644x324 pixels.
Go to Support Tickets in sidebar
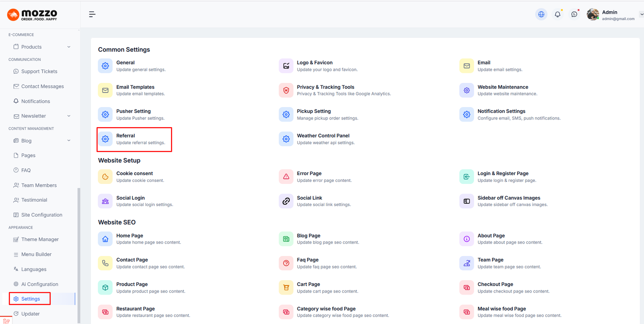tap(39, 72)
